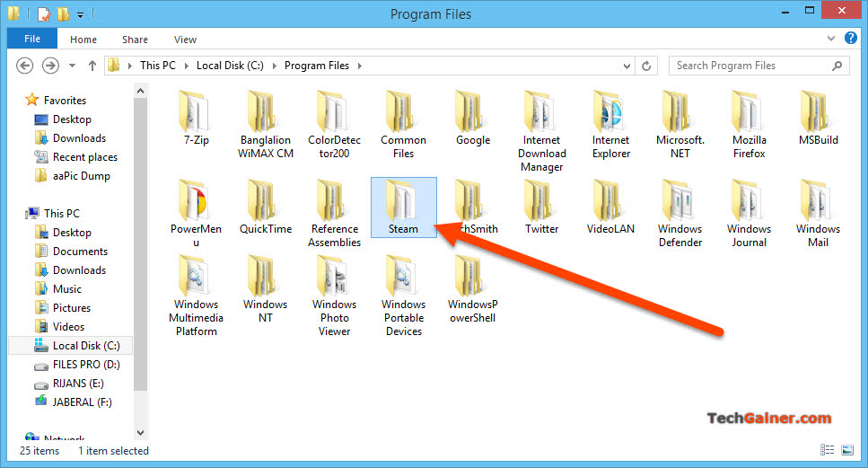This screenshot has height=468, width=868.
Task: Select the Mozilla Firefox folder
Action: pos(749,125)
